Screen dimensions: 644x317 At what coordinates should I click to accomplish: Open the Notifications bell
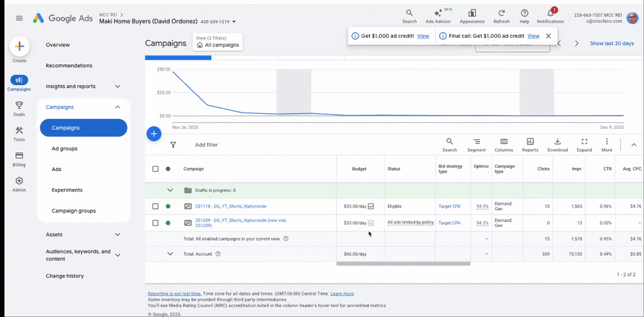[550, 16]
